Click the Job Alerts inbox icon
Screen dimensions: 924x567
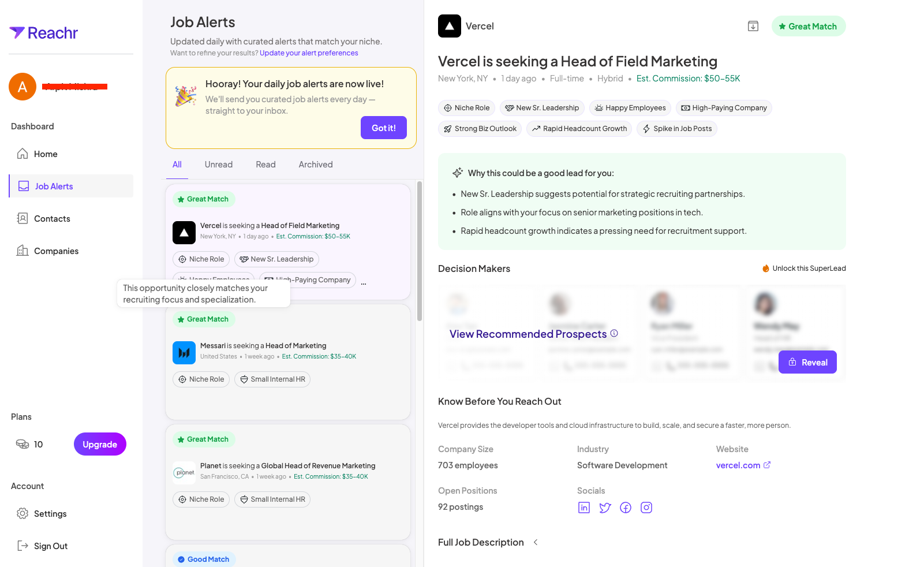[24, 186]
